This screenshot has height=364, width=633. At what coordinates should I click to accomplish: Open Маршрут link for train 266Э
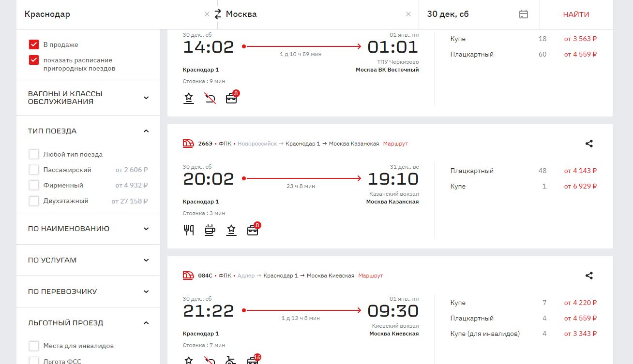395,144
